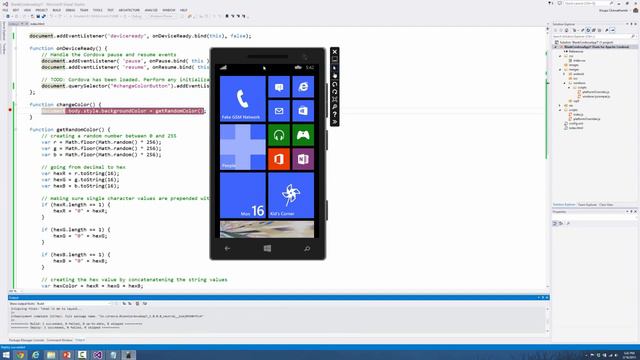Open PowerPoint from the taskbar
Screen dimensions: 640x360
pyautogui.click(x=67, y=355)
